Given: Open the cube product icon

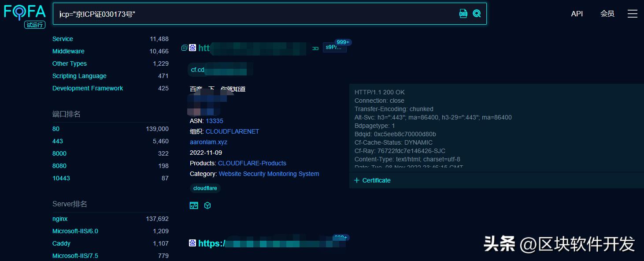Looking at the screenshot, I should tap(207, 205).
